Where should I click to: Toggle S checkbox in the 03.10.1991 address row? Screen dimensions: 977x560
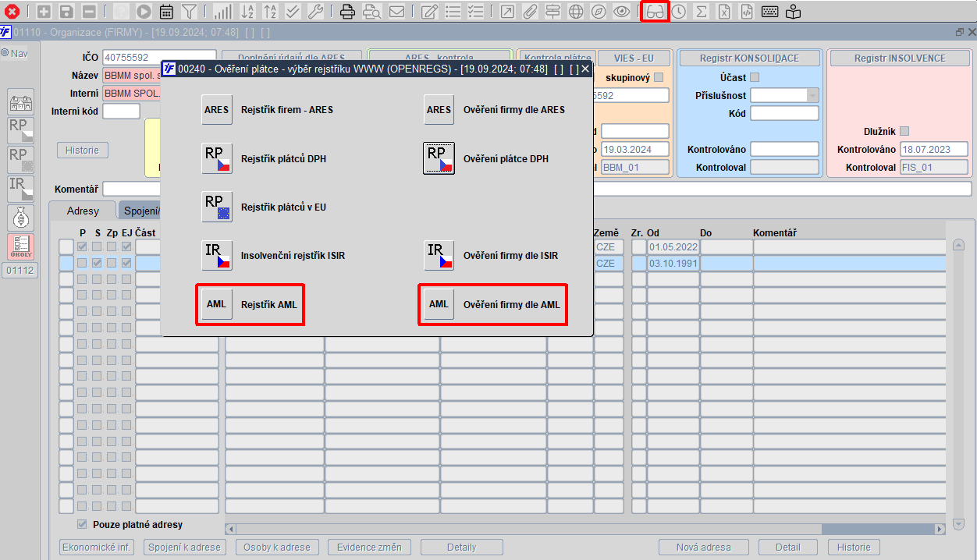pyautogui.click(x=97, y=264)
